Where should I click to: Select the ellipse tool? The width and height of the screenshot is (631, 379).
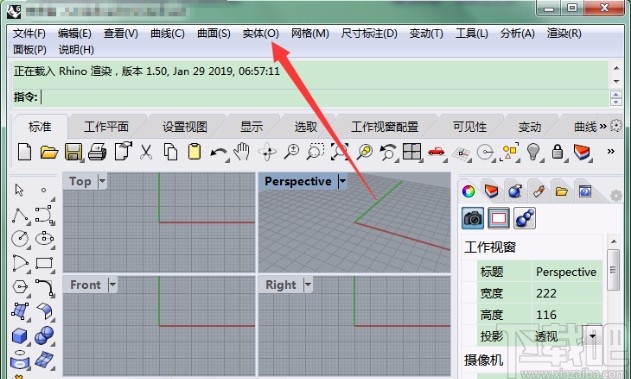(44, 238)
